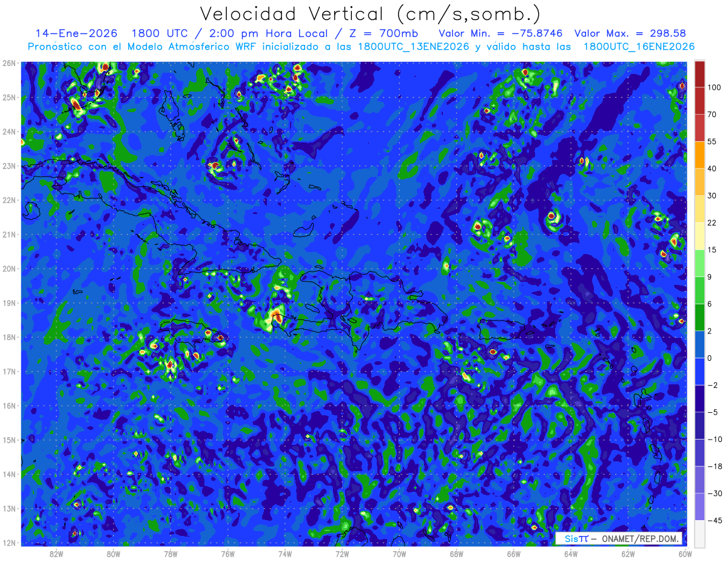Click the '24N' latitude label
The height and width of the screenshot is (562, 728).
[9, 132]
